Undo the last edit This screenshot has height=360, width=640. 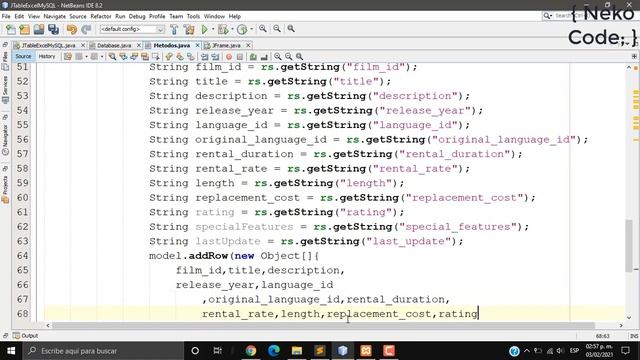[x=71, y=29]
